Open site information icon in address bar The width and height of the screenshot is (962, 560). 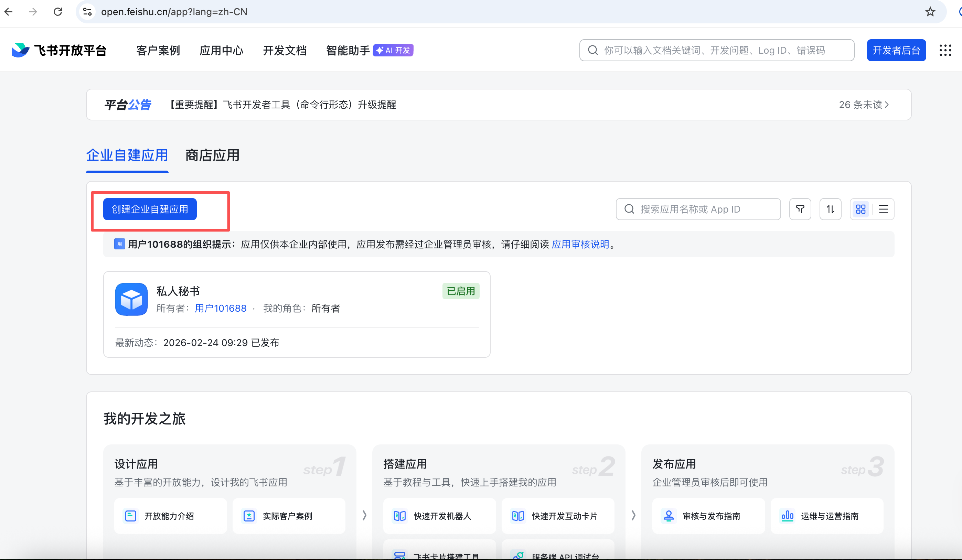point(87,12)
